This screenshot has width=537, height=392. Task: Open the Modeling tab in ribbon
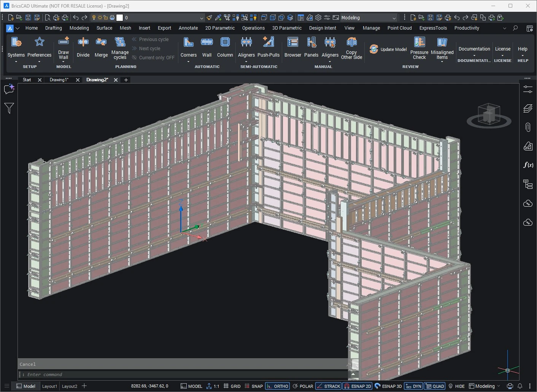(79, 28)
